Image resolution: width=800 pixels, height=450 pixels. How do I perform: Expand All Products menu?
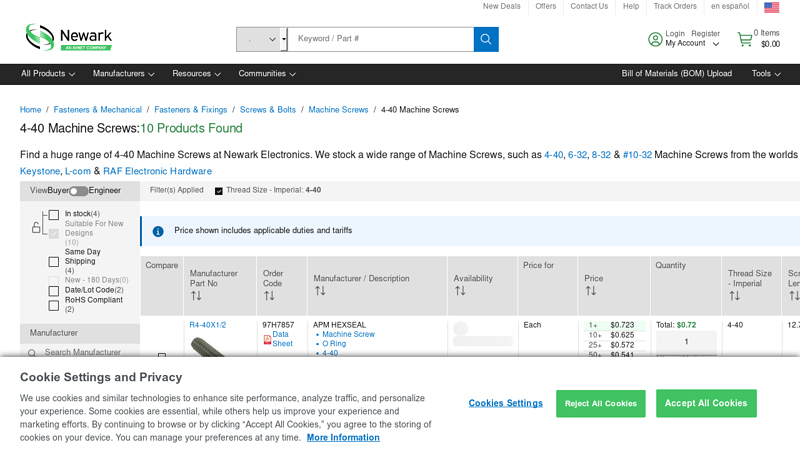click(47, 73)
